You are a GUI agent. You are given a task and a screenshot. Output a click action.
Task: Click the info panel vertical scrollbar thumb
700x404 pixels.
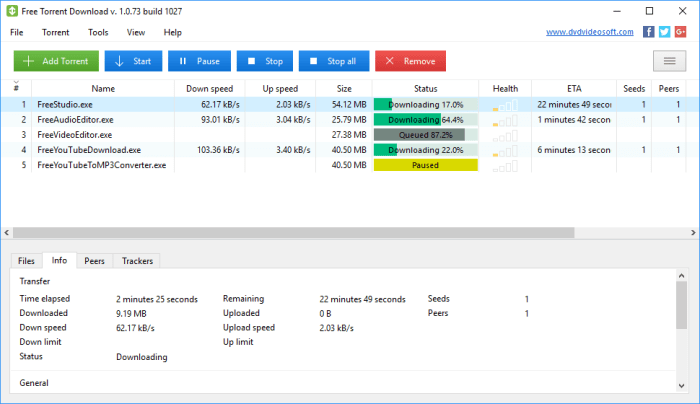point(681,306)
